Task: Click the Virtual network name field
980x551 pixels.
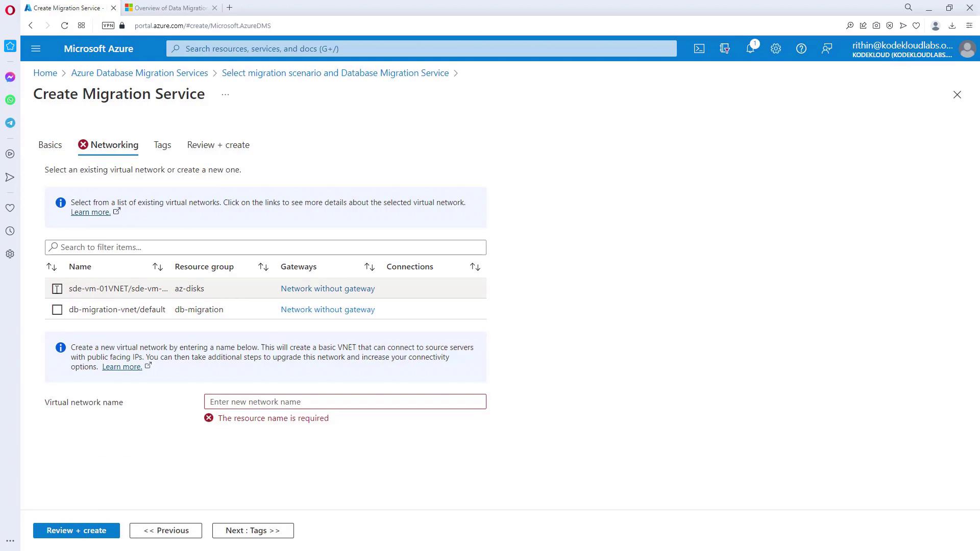Action: (x=345, y=402)
